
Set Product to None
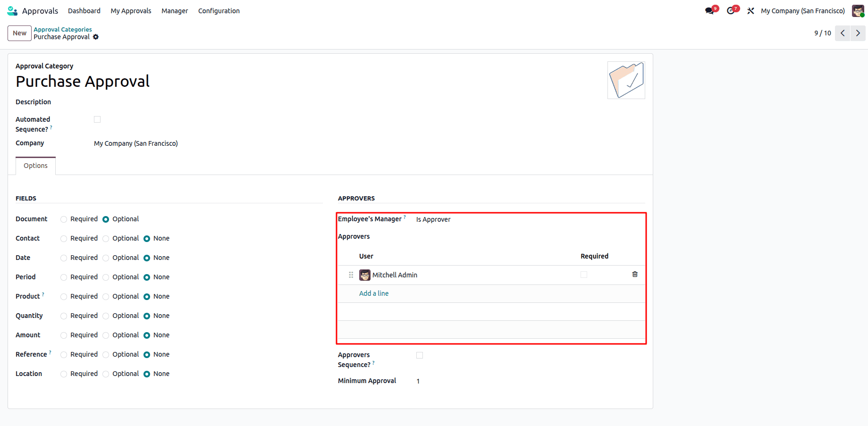click(x=147, y=297)
